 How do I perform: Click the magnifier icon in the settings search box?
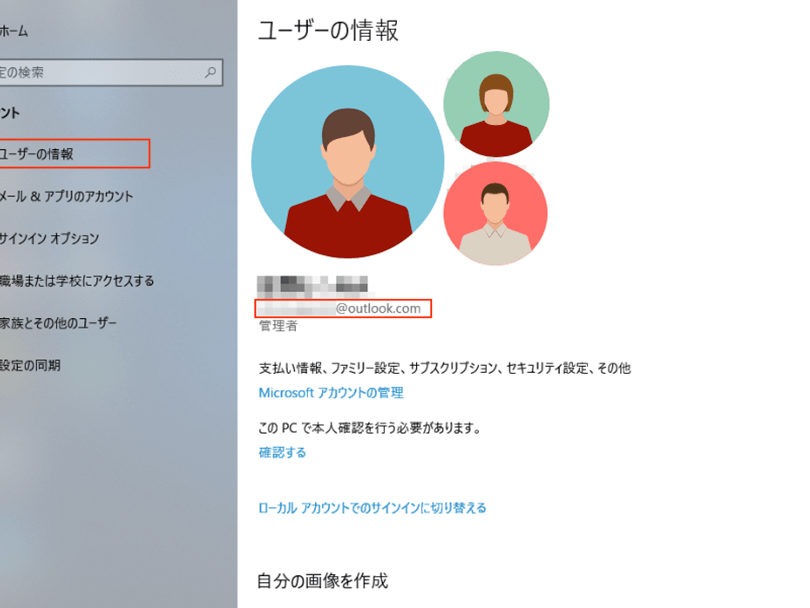tap(210, 73)
